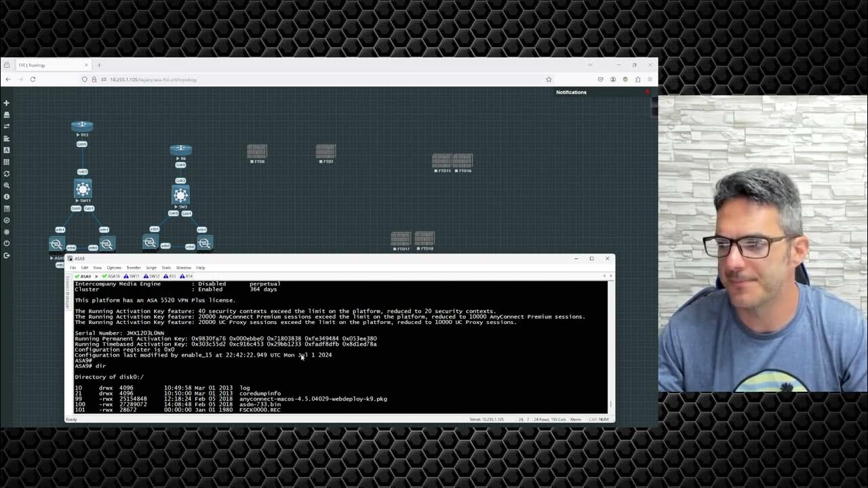Click the logout icon at the sidebar bottom
This screenshot has width=868, height=488.
point(7,256)
